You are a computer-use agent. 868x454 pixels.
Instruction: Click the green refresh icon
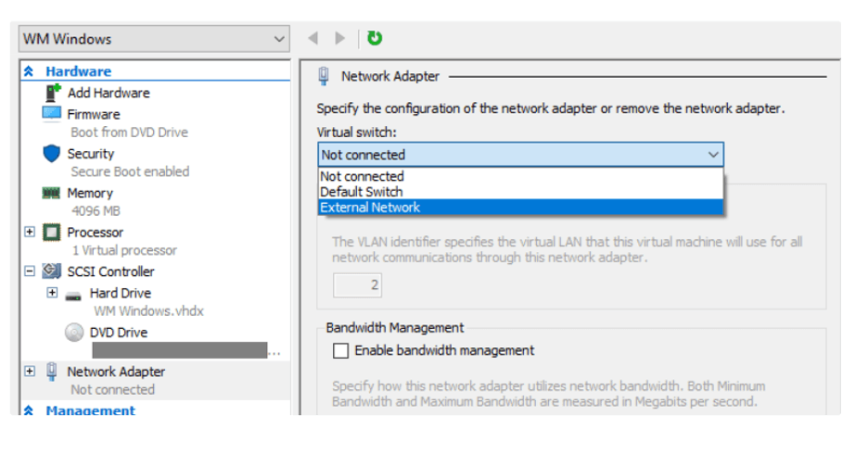pos(375,38)
